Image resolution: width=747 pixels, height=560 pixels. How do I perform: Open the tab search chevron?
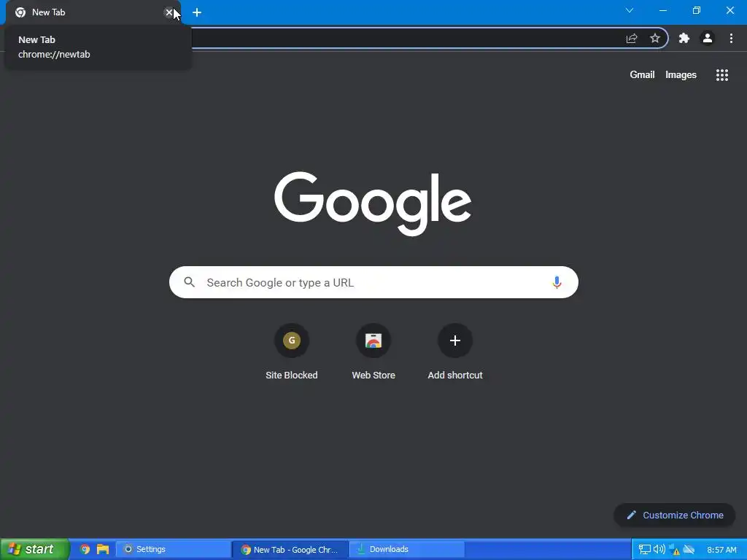(x=630, y=10)
